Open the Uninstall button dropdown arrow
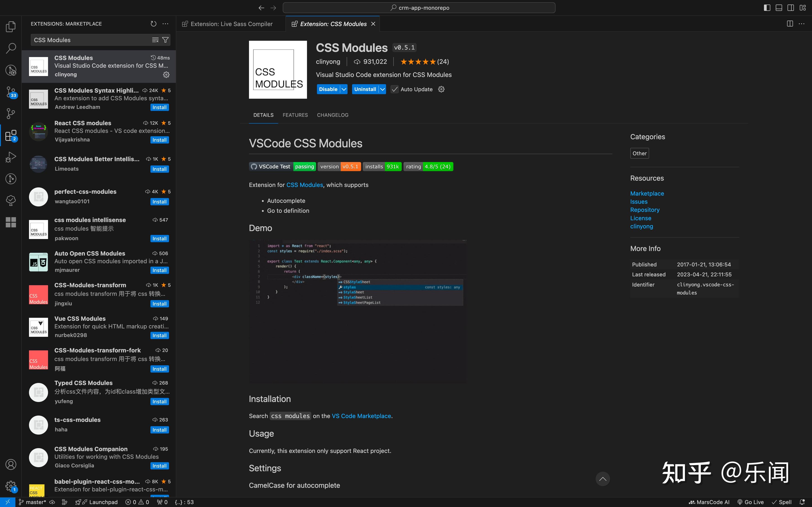The image size is (812, 507). (x=382, y=89)
